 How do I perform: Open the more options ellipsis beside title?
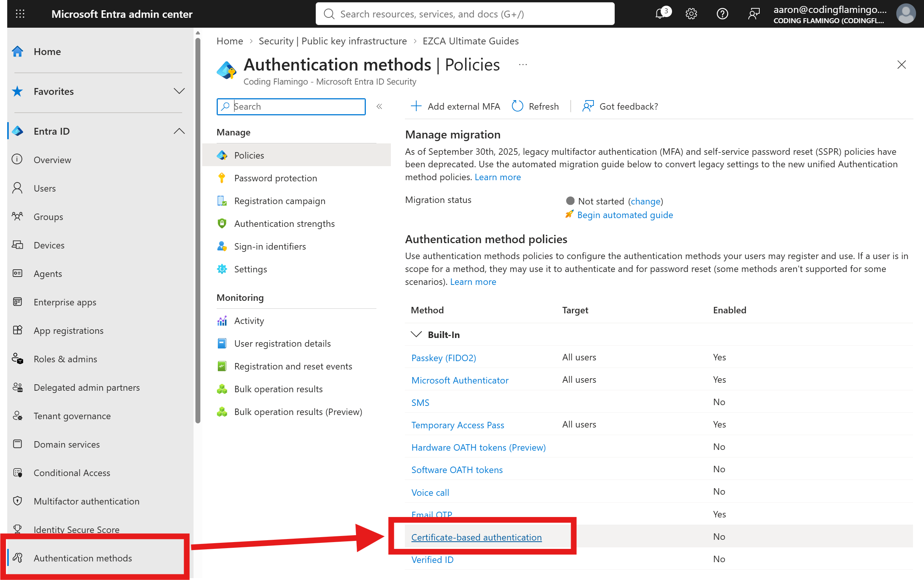pyautogui.click(x=523, y=64)
